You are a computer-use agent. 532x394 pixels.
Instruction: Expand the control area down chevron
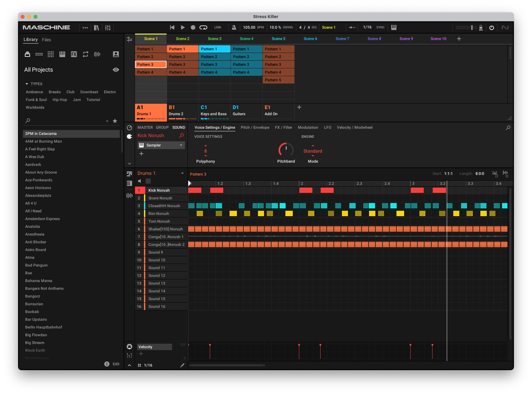[129, 164]
